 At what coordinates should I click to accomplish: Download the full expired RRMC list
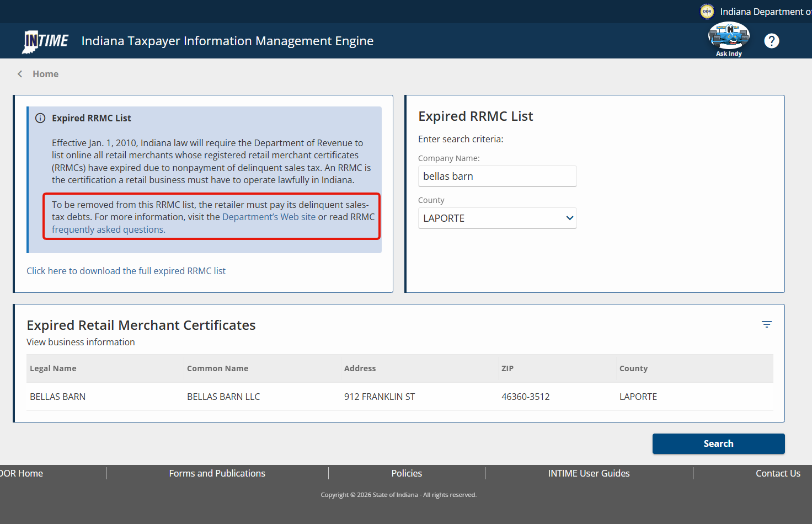pos(126,271)
